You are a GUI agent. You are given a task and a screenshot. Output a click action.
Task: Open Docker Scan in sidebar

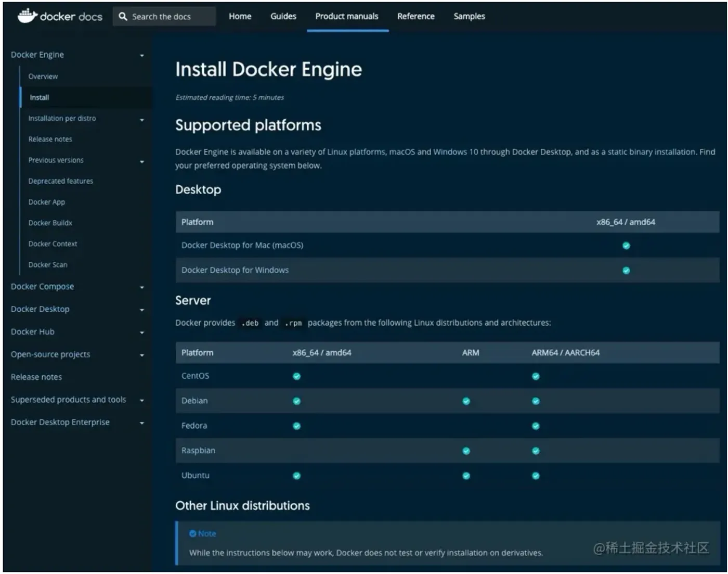pos(48,264)
